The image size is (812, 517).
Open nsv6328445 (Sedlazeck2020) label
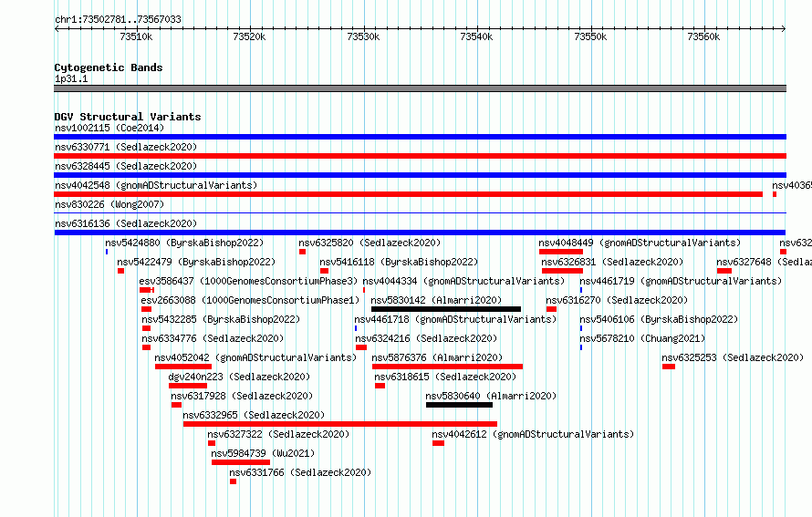coord(126,166)
